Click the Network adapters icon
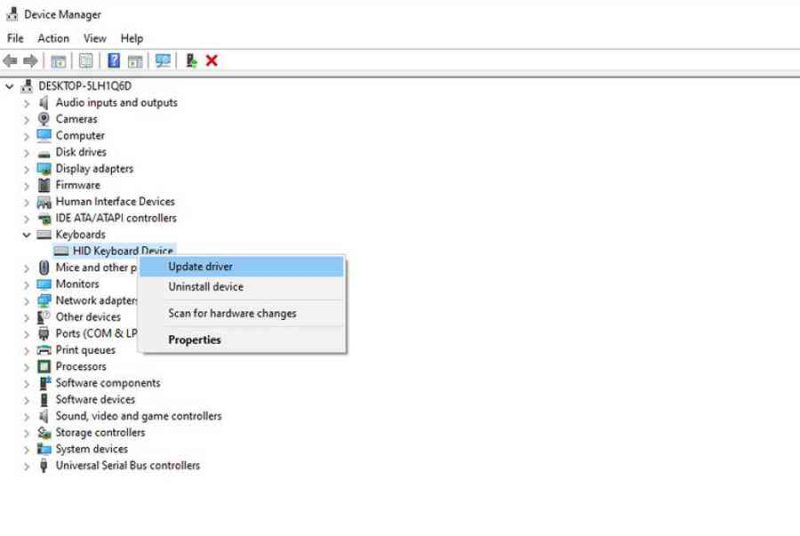800x536 pixels. click(x=44, y=300)
